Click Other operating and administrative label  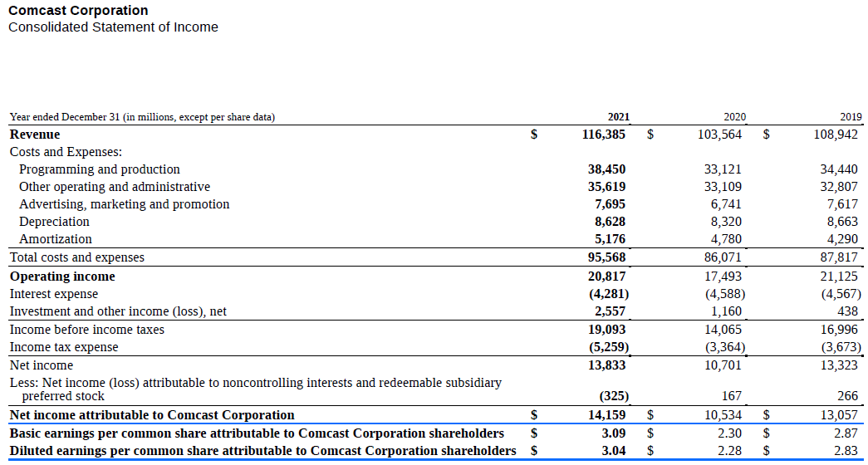point(115,187)
